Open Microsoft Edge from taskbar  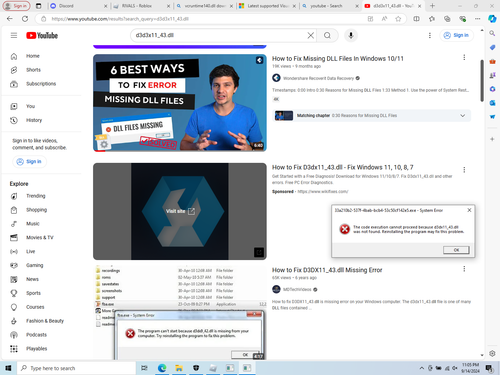coord(162,368)
